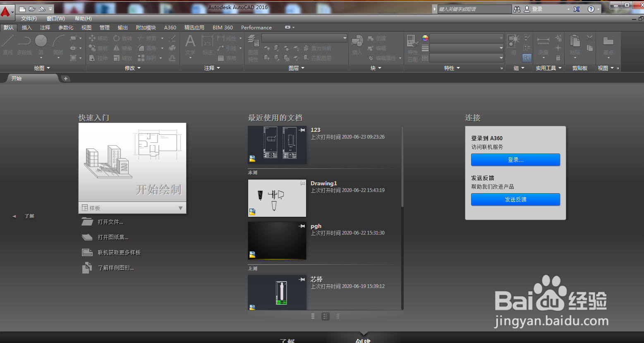Open the AutoCAD application menu (red A logo)
The height and width of the screenshot is (343, 644).
click(6, 11)
